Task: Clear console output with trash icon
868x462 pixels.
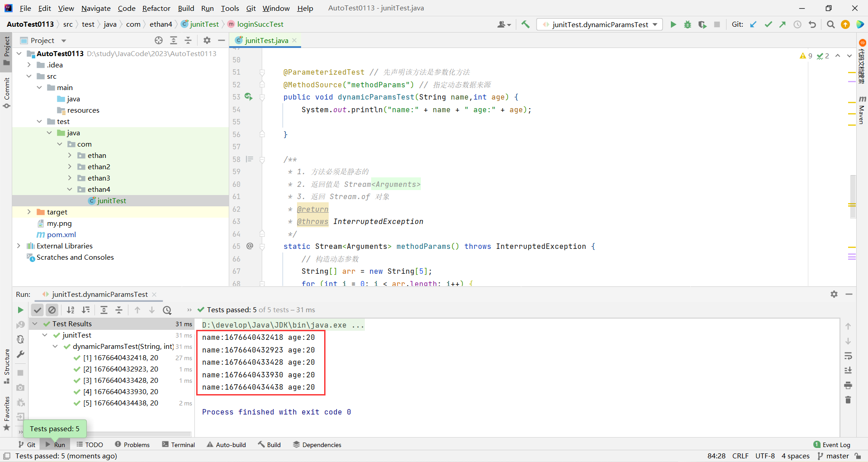Action: click(848, 400)
